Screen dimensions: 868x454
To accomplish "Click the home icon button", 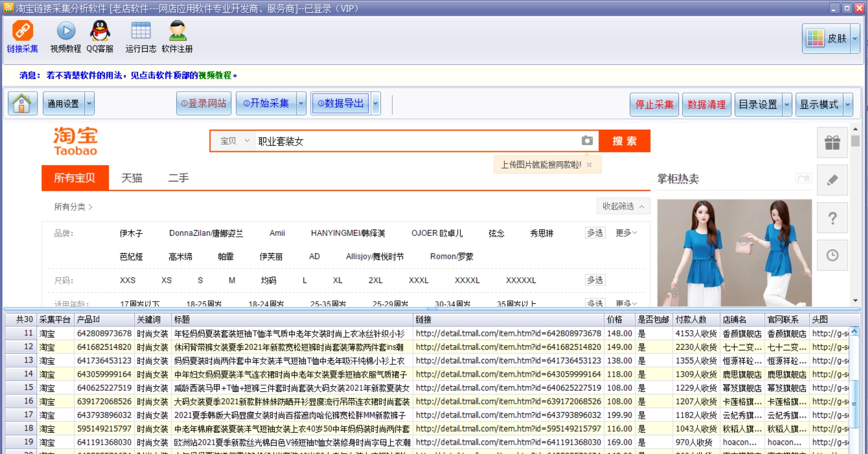I will coord(22,104).
